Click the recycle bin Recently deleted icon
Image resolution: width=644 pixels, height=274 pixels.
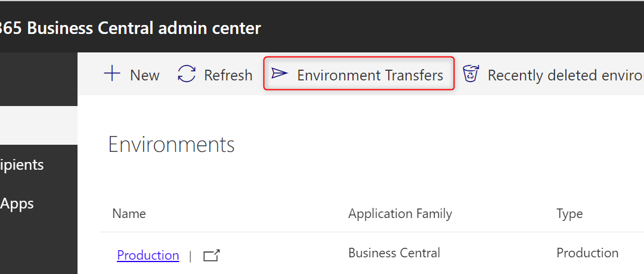(471, 74)
